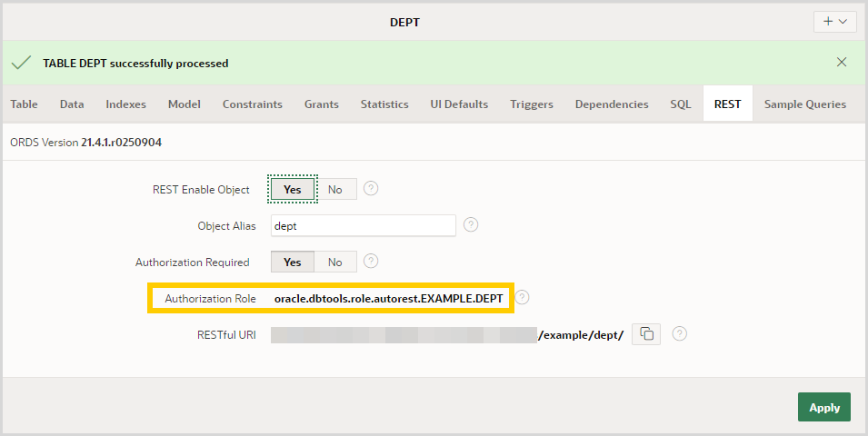Screen dimensions: 868x436
Task: Set REST Enable Object to Yes
Action: click(293, 189)
